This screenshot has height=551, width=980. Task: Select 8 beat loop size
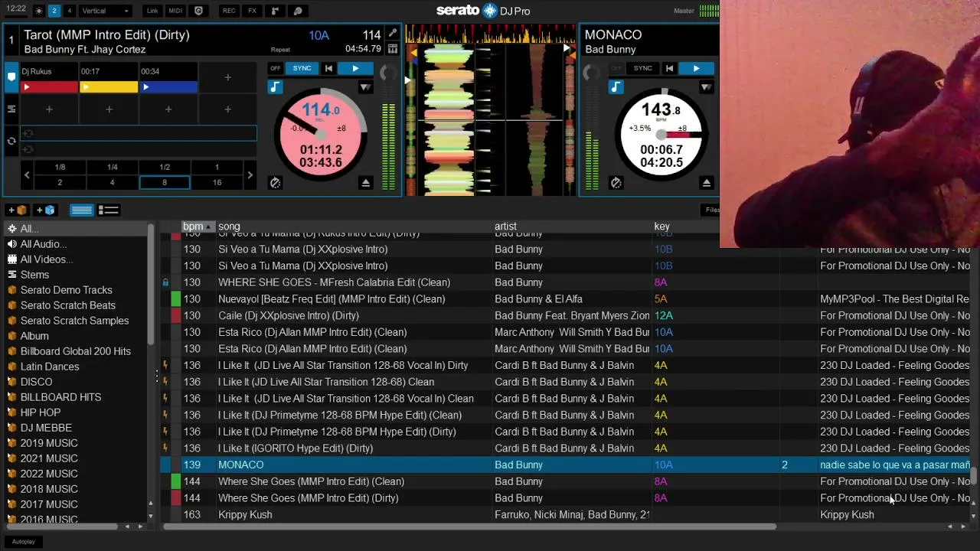(164, 182)
